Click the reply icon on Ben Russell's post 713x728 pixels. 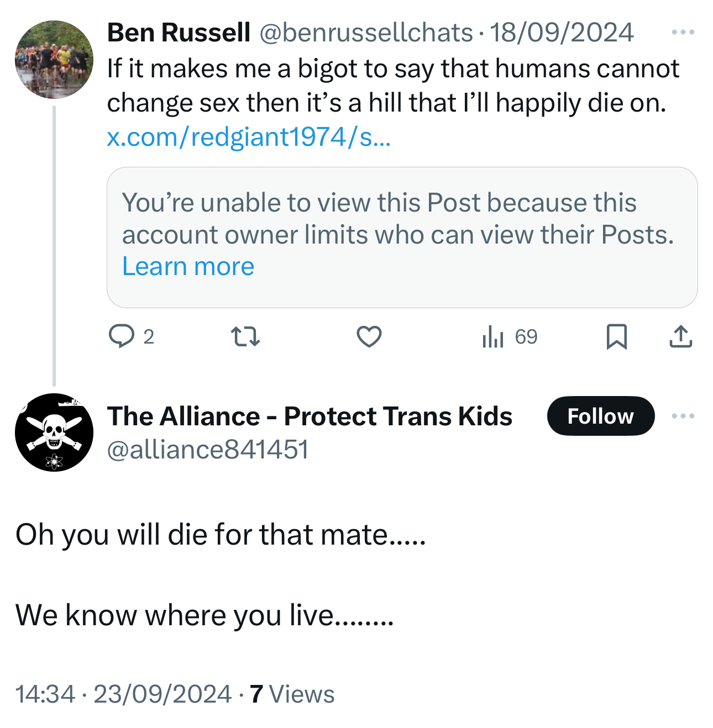pos(121,336)
